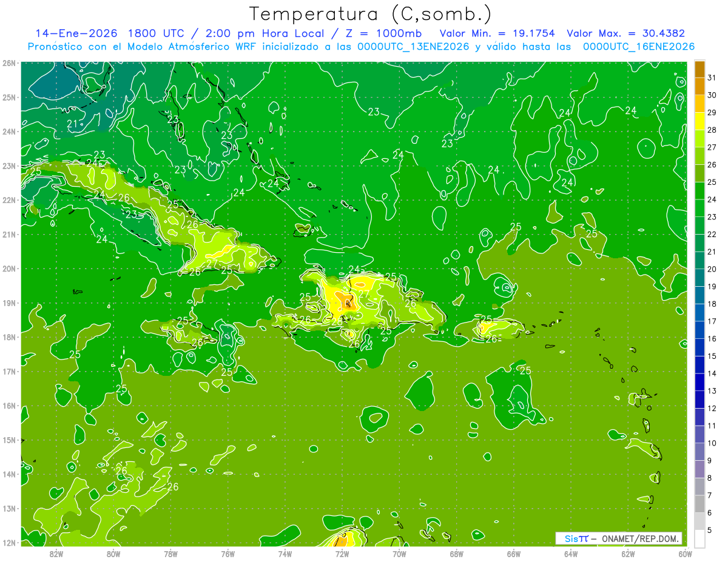Click the "25N" latitude axis label
The width and height of the screenshot is (728, 562).
9,97
